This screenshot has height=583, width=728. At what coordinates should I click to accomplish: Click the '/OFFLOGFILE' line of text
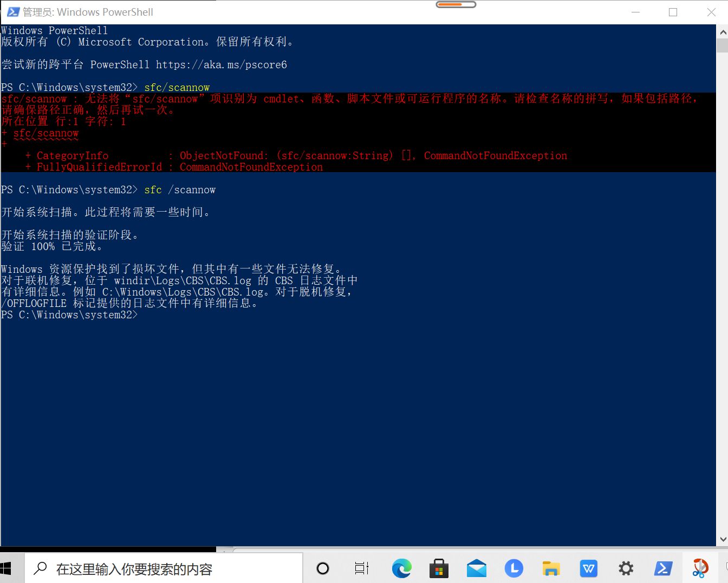point(130,303)
